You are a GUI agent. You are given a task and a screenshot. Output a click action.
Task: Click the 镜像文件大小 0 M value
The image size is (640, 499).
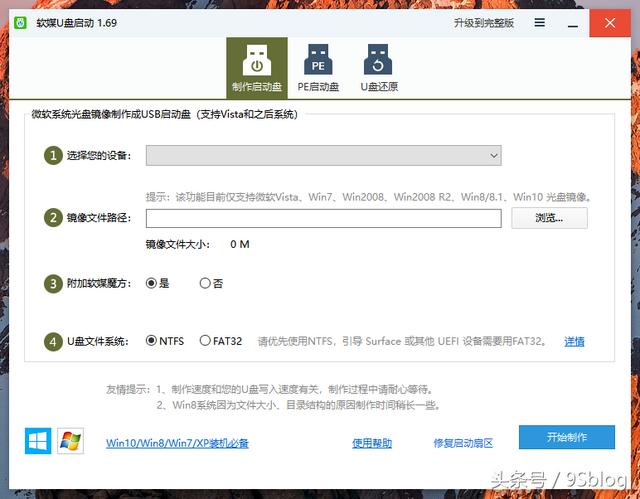(x=240, y=244)
